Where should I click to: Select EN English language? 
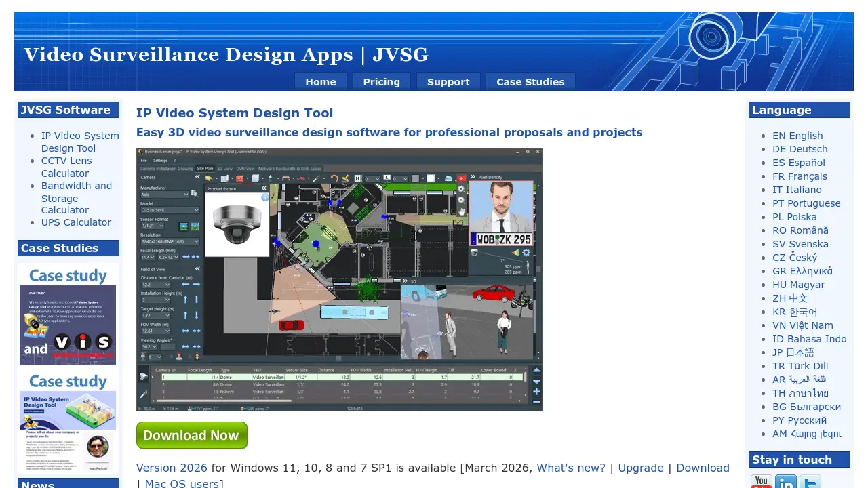pos(797,136)
